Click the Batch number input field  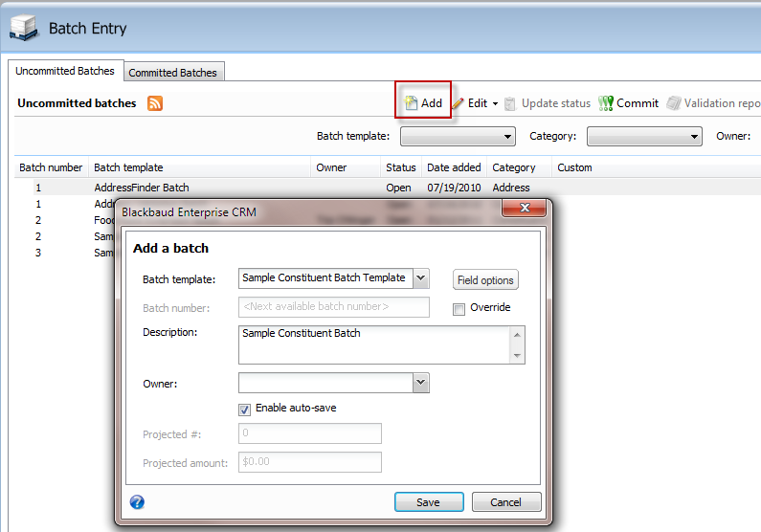[x=334, y=307]
